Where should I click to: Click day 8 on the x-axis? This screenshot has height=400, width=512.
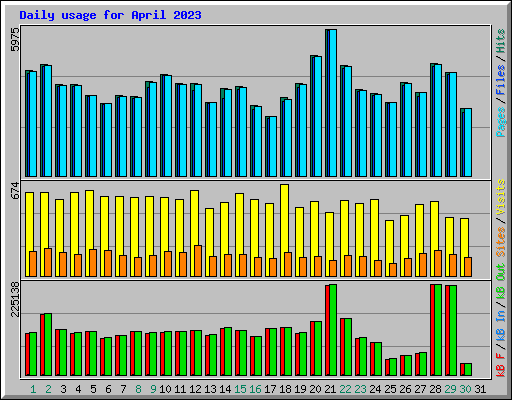138,389
